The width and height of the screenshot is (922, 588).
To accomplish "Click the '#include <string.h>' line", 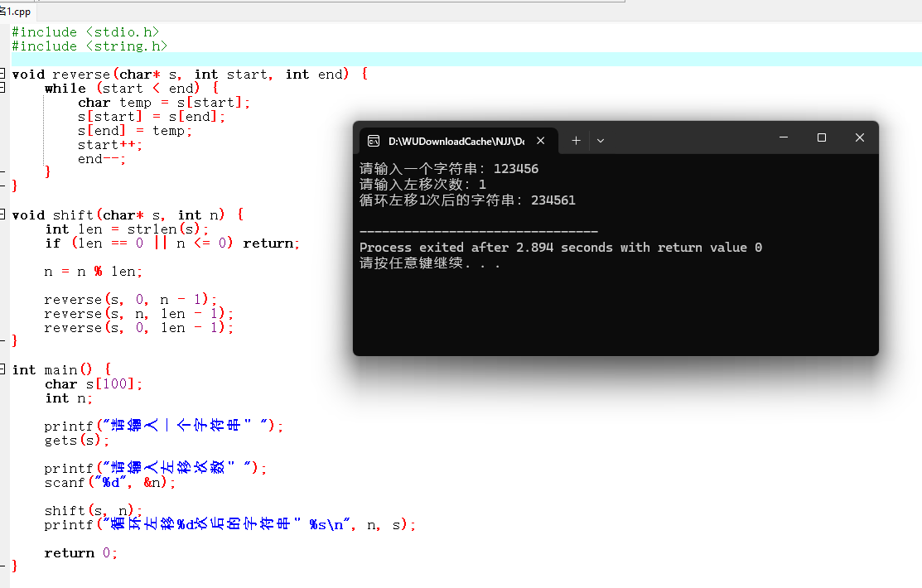I will point(89,46).
